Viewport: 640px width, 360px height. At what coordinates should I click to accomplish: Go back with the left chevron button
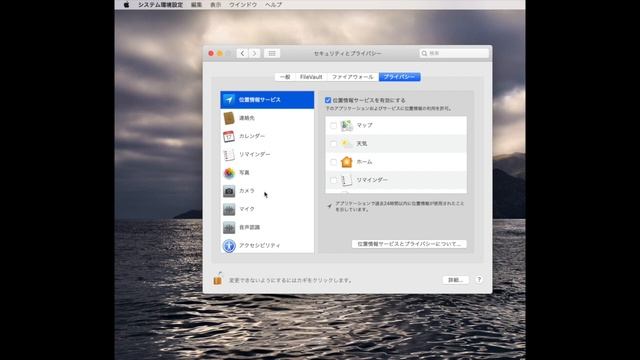(242, 53)
